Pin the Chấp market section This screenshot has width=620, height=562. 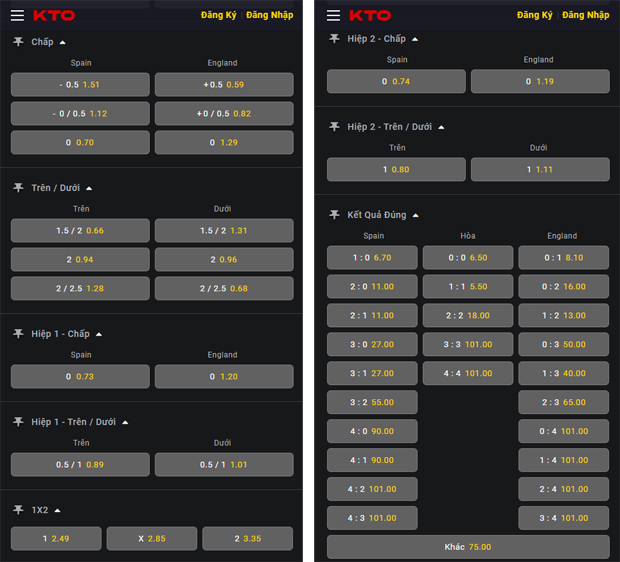pos(18,42)
